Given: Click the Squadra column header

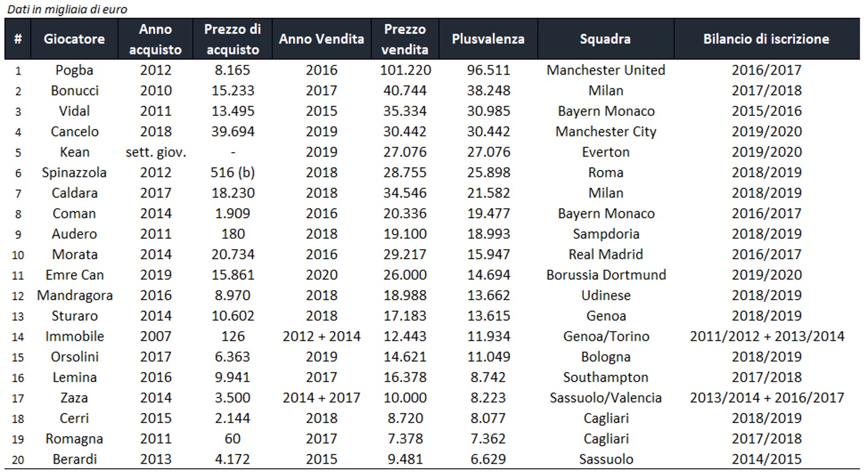Looking at the screenshot, I should coord(605,39).
